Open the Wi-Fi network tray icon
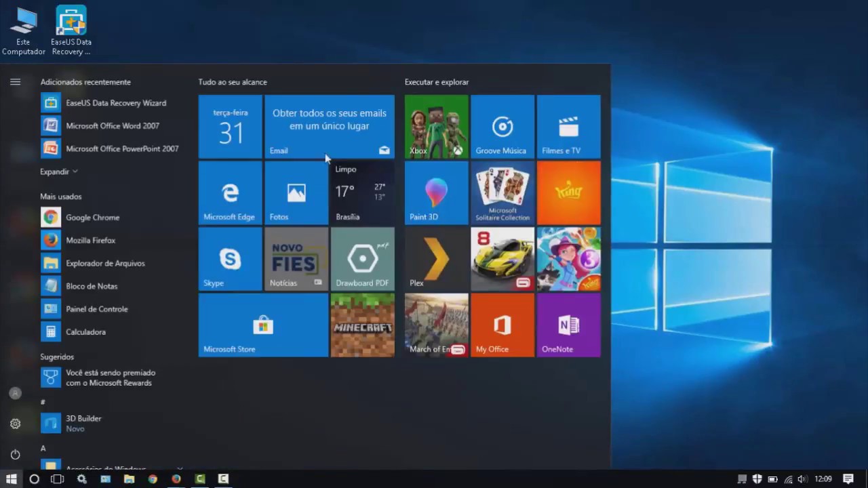 (788, 479)
